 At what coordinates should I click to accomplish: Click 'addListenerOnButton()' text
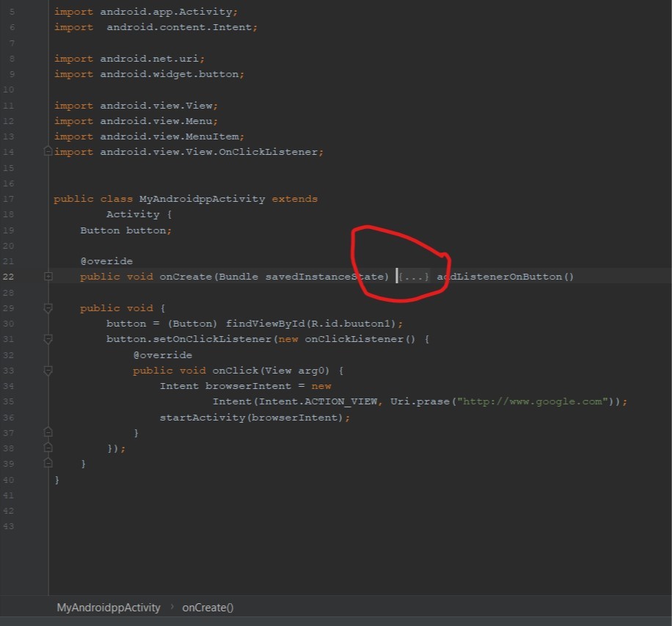click(505, 277)
